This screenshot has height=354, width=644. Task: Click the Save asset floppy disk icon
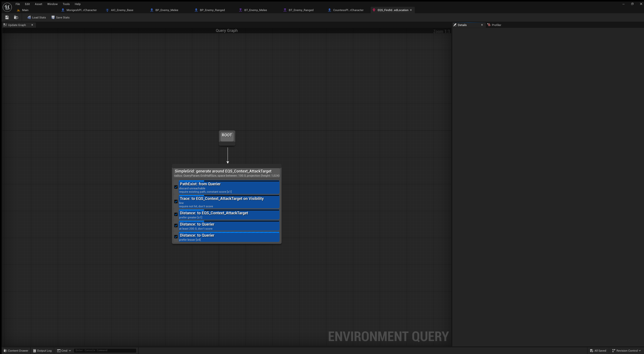[7, 17]
